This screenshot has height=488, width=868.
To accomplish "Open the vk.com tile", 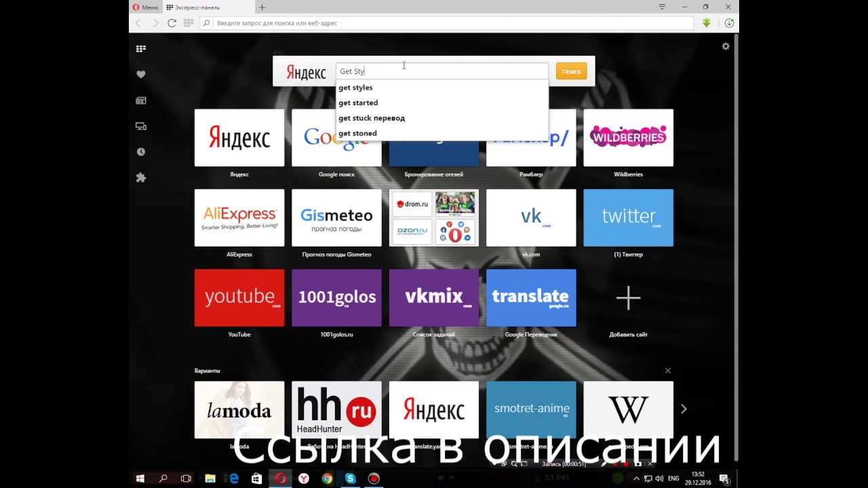I will point(531,218).
